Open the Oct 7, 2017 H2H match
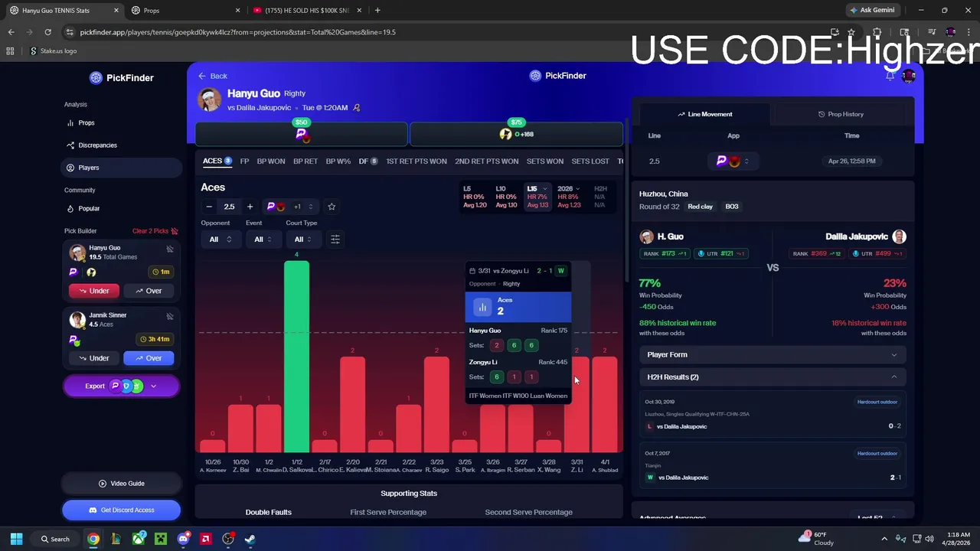Image resolution: width=980 pixels, height=551 pixels. pos(773,465)
